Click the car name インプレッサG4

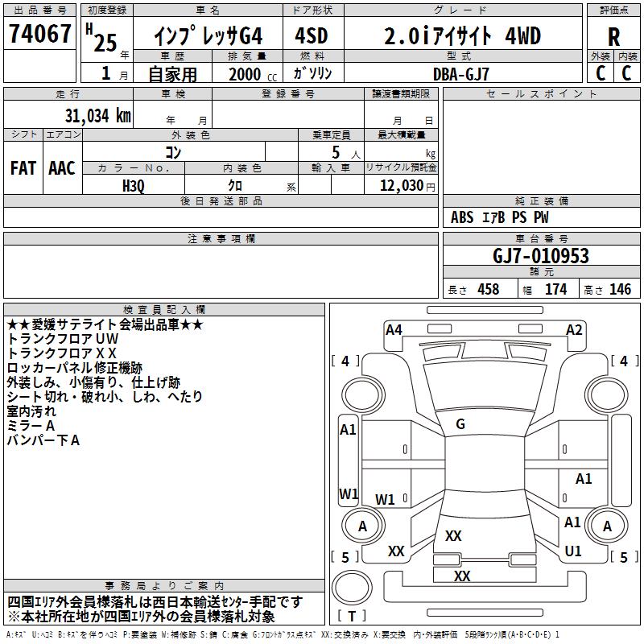(208, 35)
